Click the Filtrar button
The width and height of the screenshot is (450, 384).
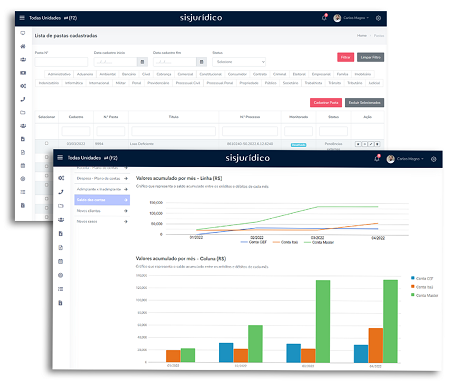click(345, 57)
